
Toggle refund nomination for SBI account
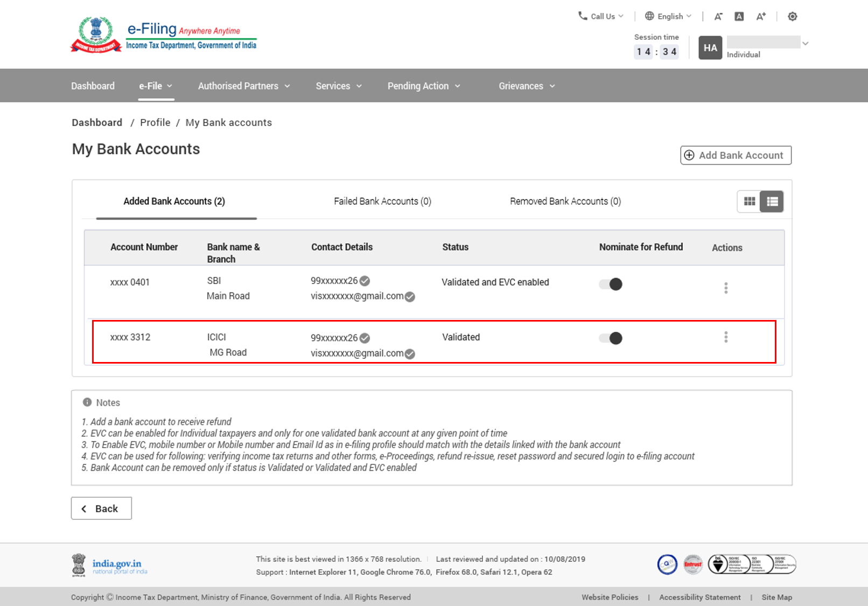pos(611,284)
